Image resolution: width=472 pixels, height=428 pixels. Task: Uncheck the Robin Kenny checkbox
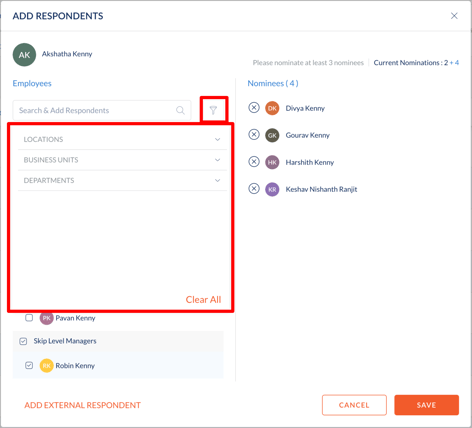click(x=29, y=365)
